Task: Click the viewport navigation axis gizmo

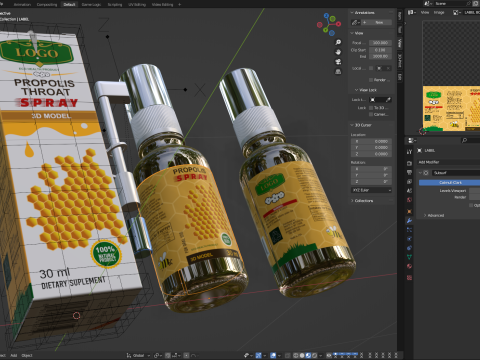Action: tap(329, 24)
